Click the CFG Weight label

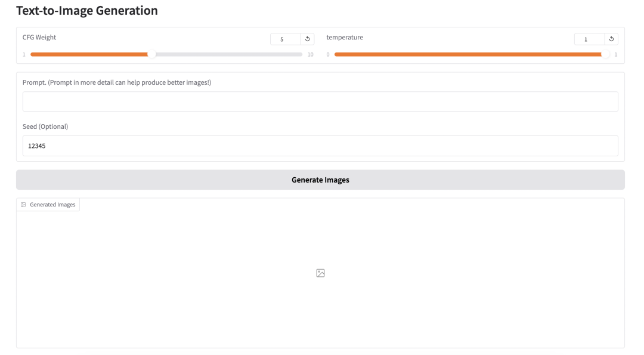coord(39,38)
